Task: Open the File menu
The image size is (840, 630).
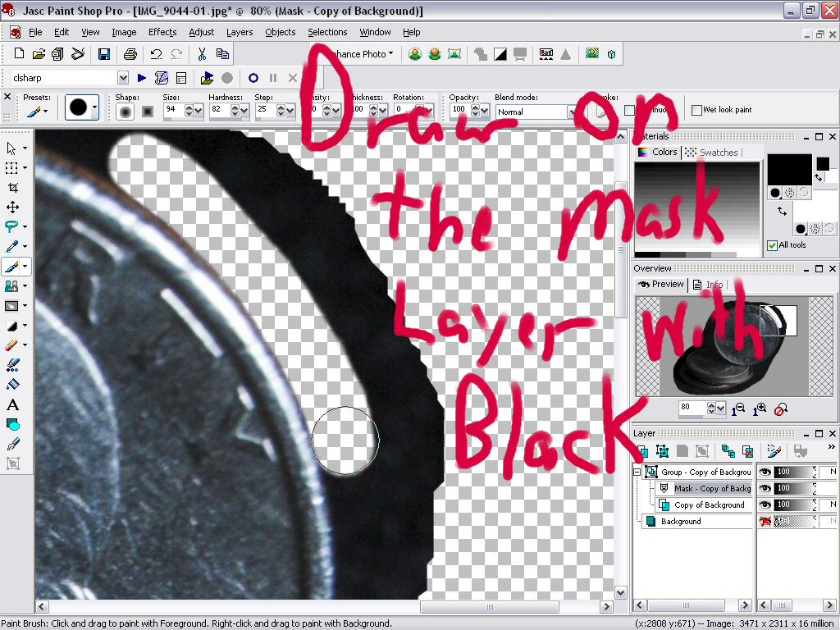Action: coord(35,32)
